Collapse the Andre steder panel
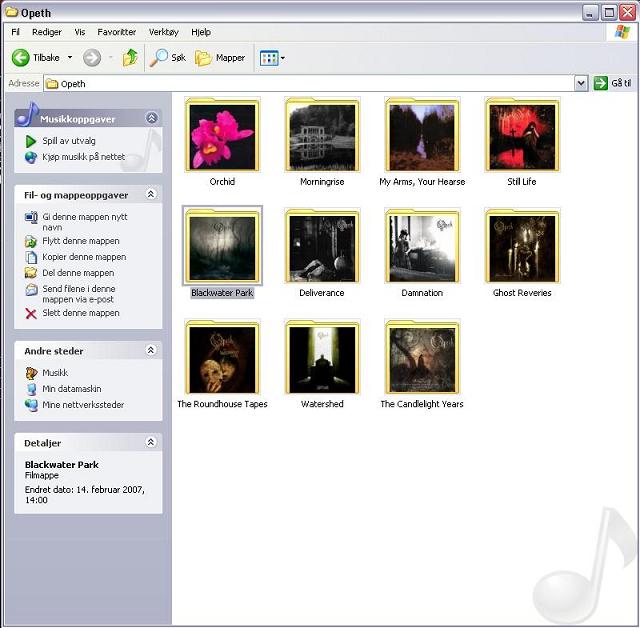This screenshot has width=640, height=628. [151, 350]
